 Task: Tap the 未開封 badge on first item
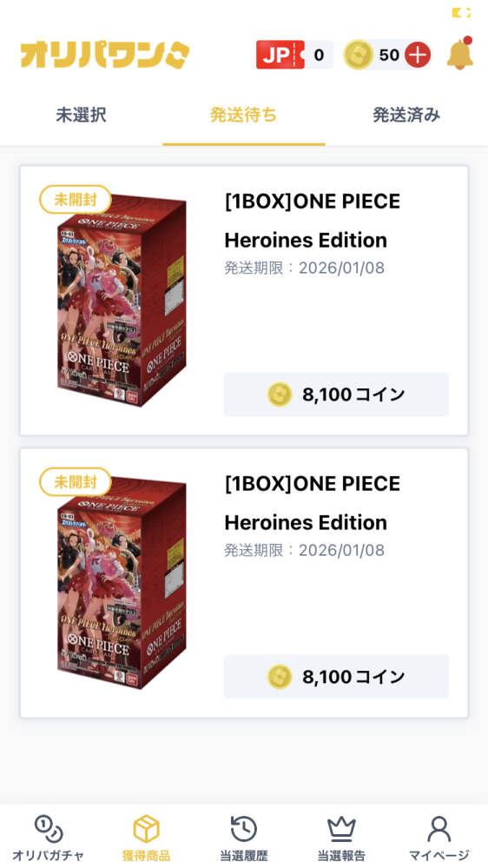pyautogui.click(x=76, y=199)
